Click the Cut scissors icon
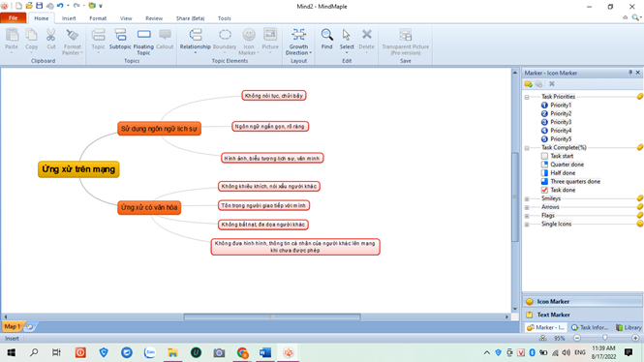The height and width of the screenshot is (362, 644). [x=50, y=35]
